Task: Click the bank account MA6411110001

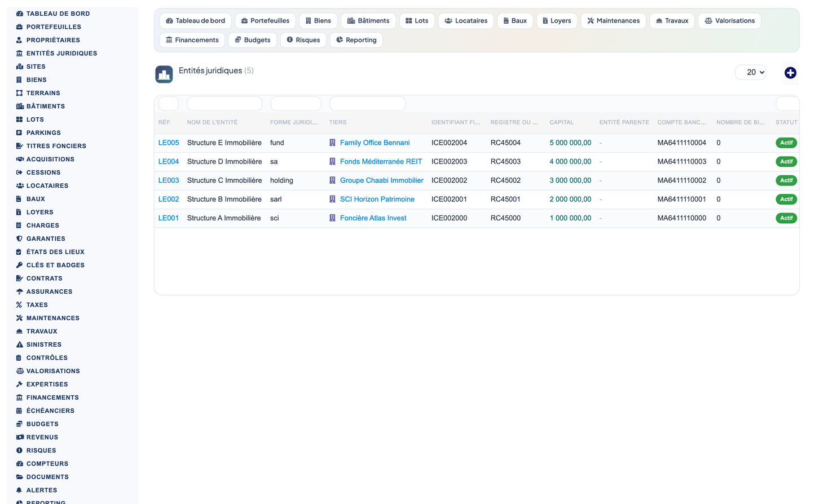Action: pos(681,200)
